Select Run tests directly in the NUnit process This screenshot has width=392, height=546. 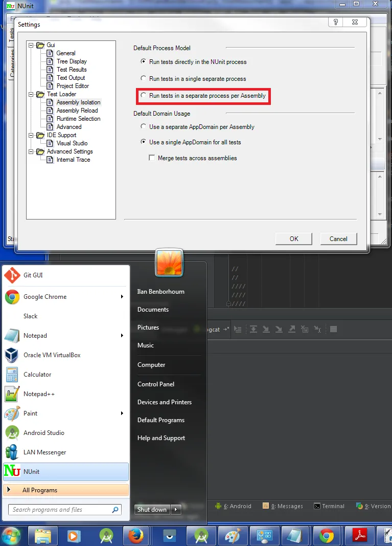[193, 61]
